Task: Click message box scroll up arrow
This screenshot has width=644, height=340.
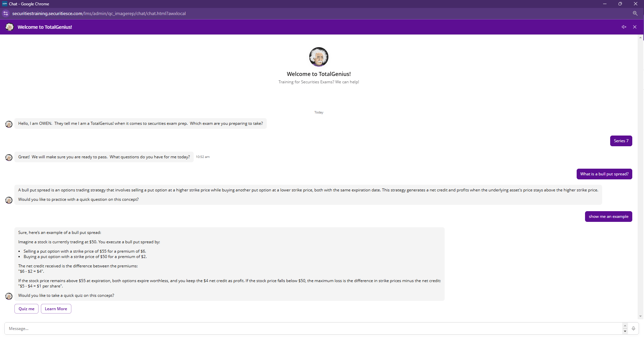Action: 625,326
